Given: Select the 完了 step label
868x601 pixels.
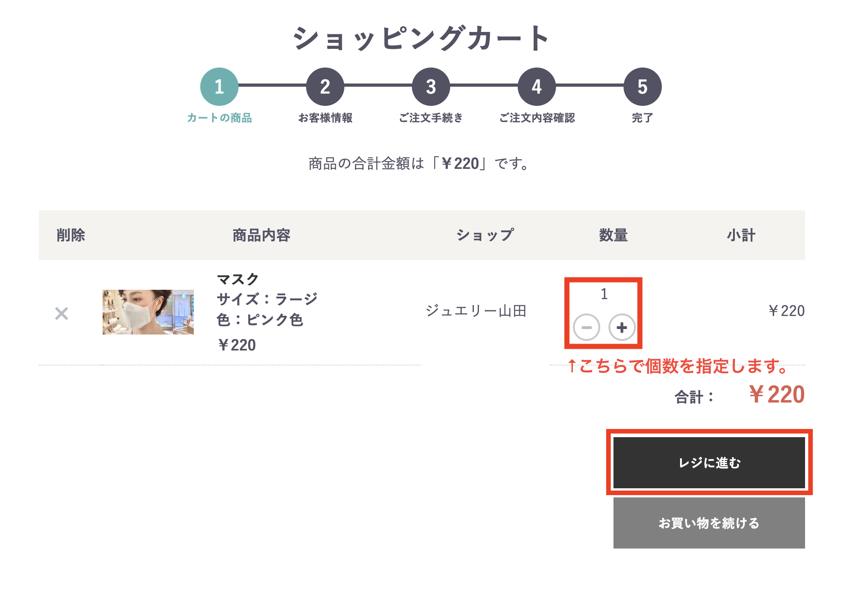Looking at the screenshot, I should [643, 118].
